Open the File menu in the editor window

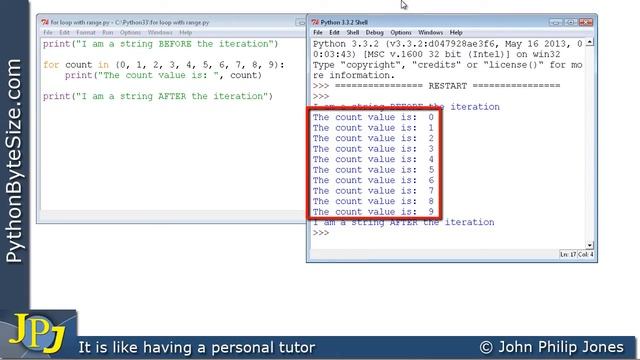click(x=48, y=32)
